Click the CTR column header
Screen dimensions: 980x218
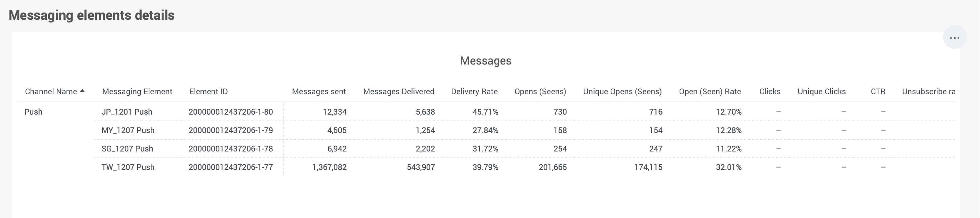point(878,92)
